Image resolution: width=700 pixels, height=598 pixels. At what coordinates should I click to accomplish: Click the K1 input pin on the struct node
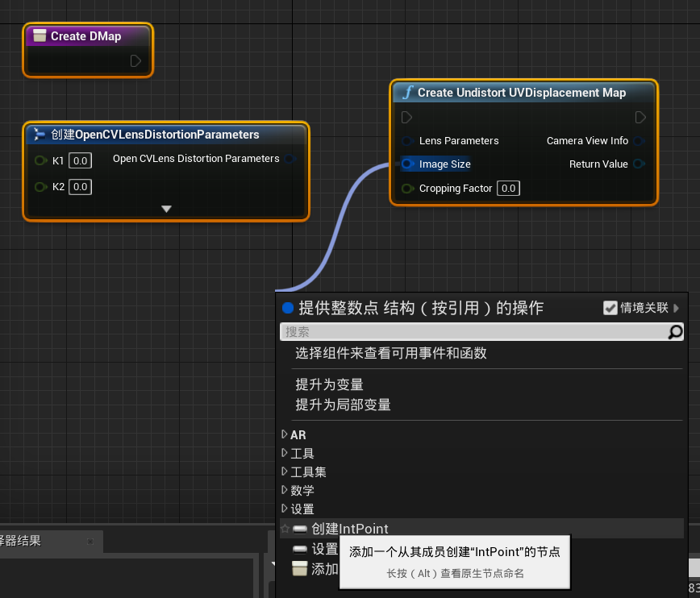[x=39, y=160]
